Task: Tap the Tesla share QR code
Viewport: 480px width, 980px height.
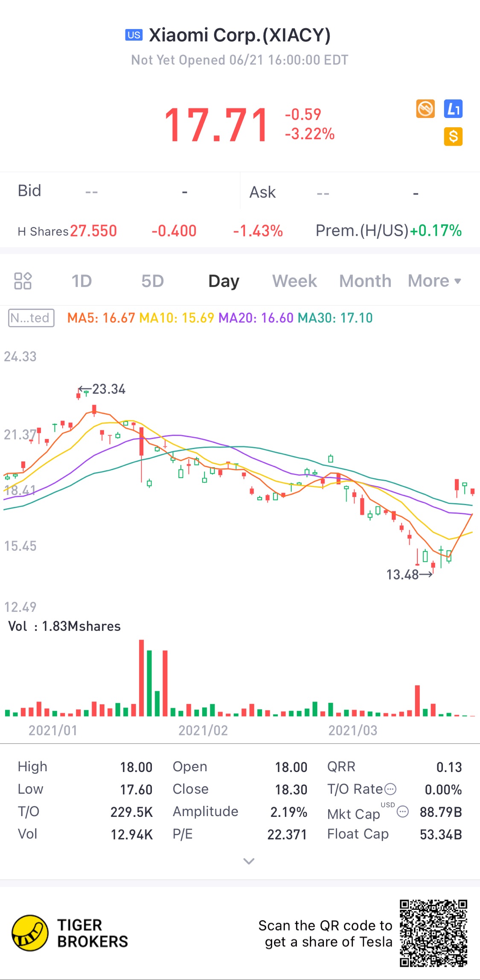Action: (433, 933)
